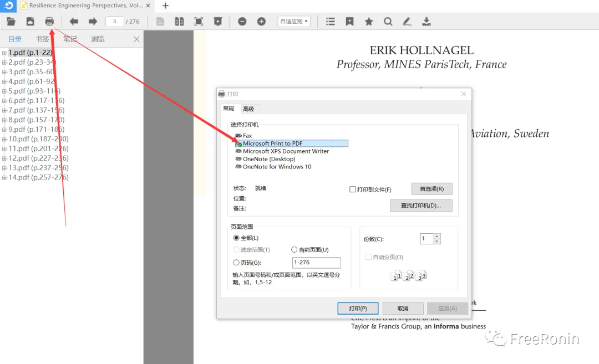Select Microsoft Print to PDF printer
Screen dimensions: 599x364
tap(292, 143)
